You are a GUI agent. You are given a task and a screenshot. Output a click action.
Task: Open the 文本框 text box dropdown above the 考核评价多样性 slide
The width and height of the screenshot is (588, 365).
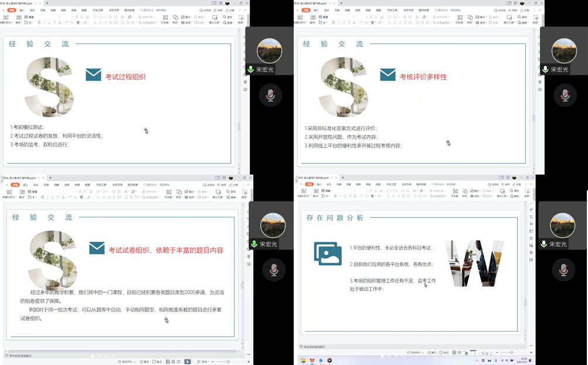pyautogui.click(x=460, y=22)
